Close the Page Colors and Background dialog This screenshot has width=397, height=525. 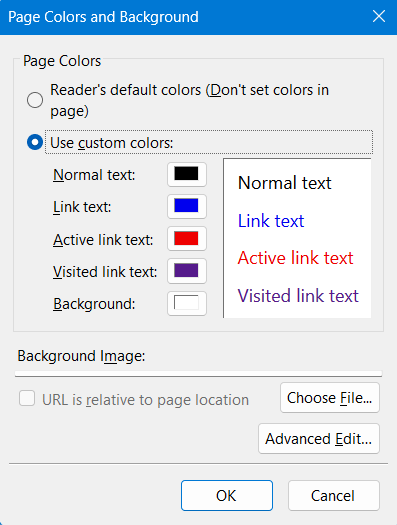[379, 16]
